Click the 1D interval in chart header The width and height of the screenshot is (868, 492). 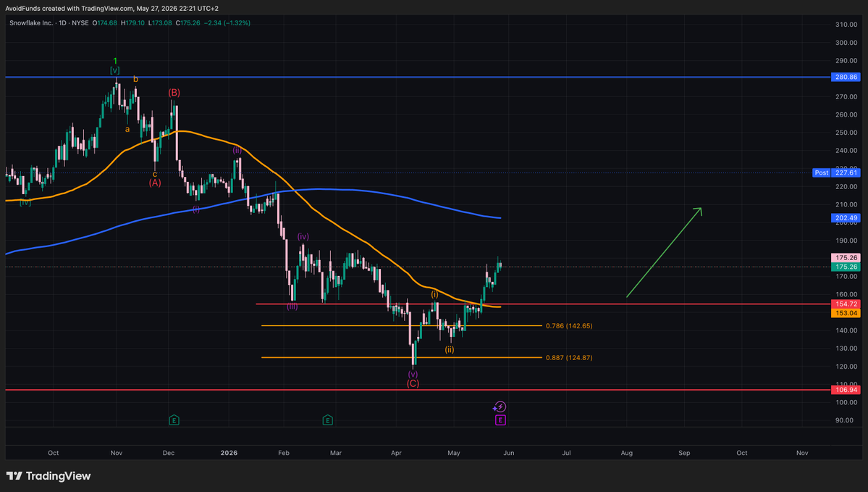pos(62,23)
